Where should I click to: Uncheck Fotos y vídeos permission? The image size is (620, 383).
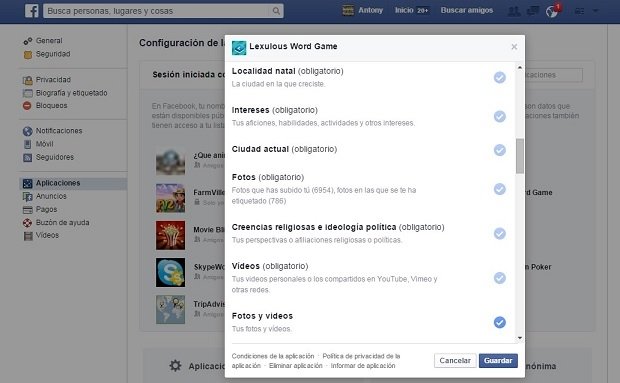coord(500,322)
